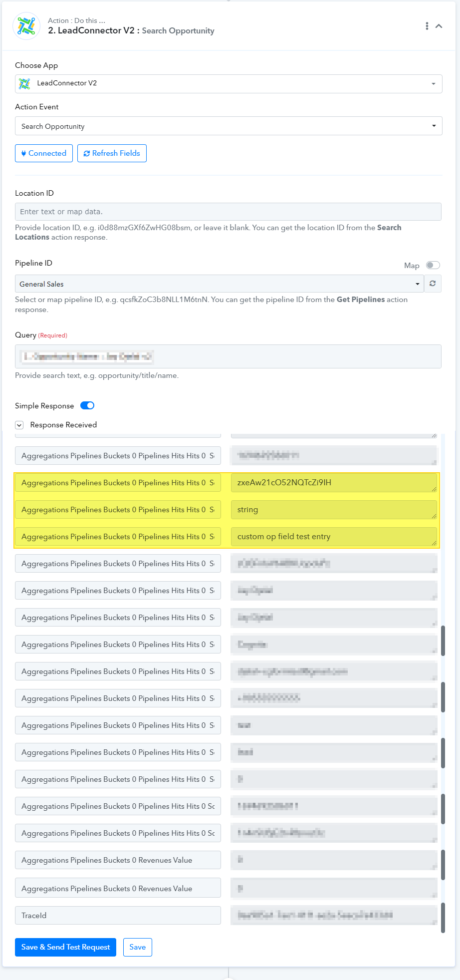This screenshot has height=980, width=460.
Task: Toggle the Pipeline ID Map switch
Action: 433,265
